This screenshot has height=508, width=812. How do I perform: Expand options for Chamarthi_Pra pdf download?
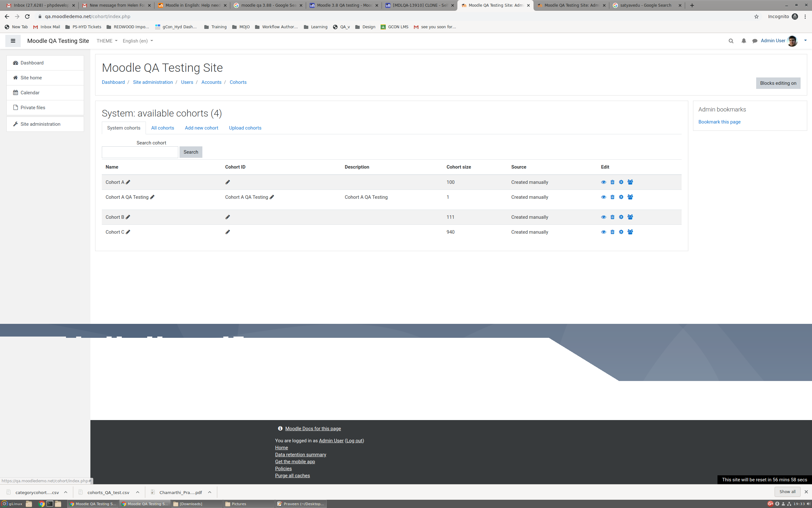pyautogui.click(x=210, y=492)
